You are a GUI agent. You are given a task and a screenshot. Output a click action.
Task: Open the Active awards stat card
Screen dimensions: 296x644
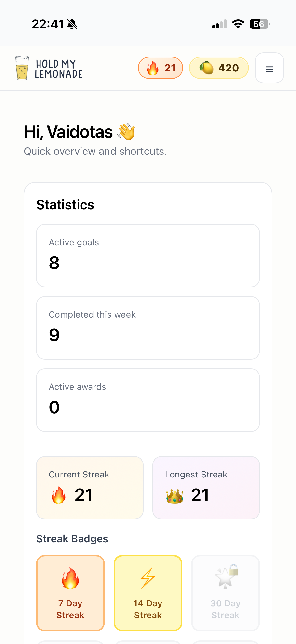coord(148,400)
